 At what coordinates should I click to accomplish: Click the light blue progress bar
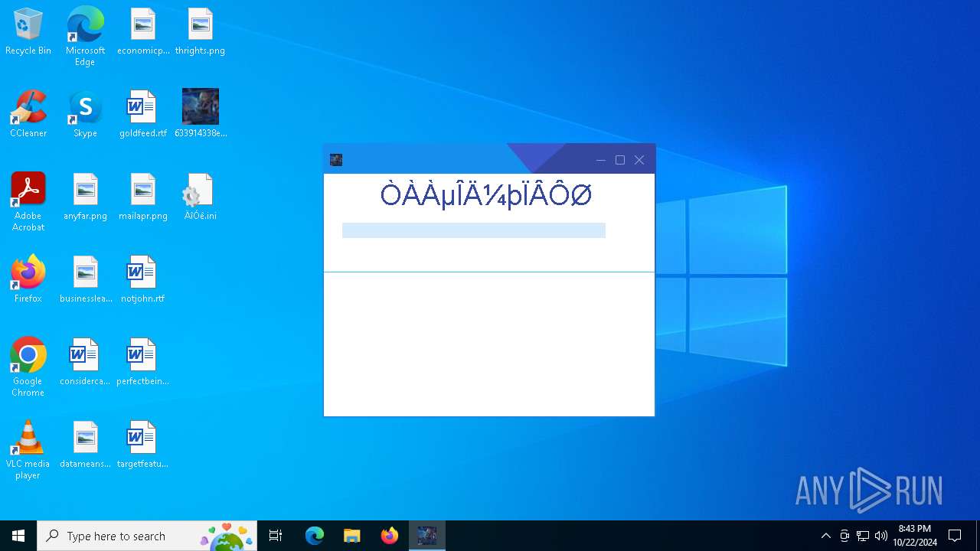click(x=474, y=230)
